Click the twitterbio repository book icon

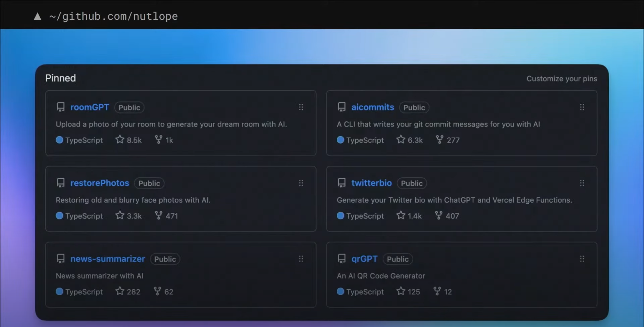[341, 183]
